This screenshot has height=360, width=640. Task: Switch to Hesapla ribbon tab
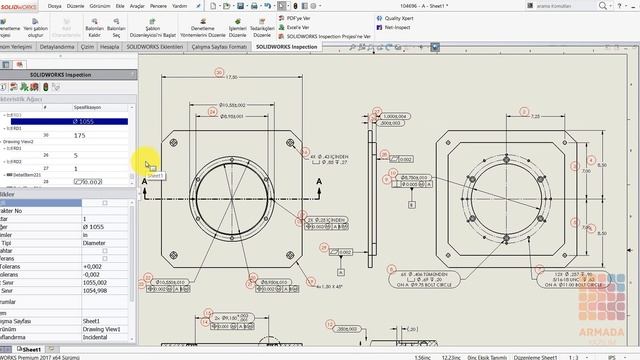point(109,47)
